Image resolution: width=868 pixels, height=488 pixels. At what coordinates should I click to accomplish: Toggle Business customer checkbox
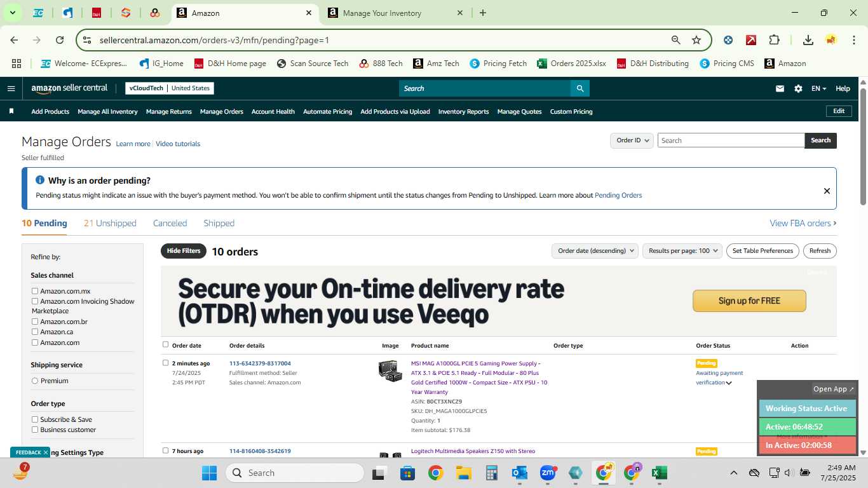click(x=35, y=430)
